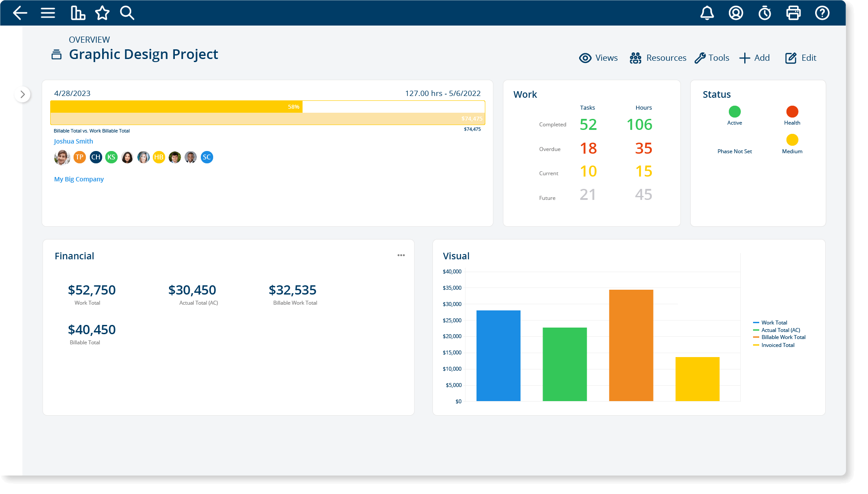Image resolution: width=868 pixels, height=494 pixels.
Task: Expand the collapsed left sidebar chevron
Action: coord(22,94)
